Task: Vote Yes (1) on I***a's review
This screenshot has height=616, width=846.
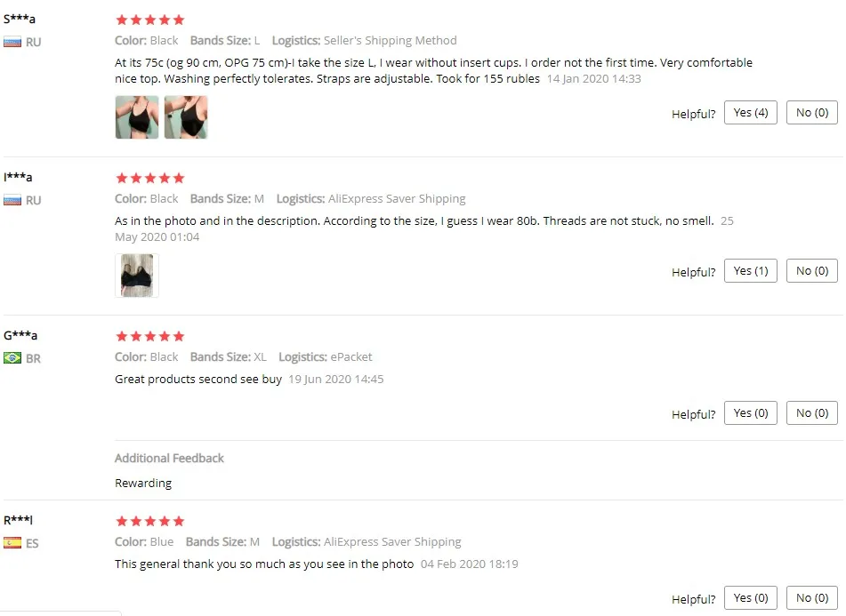Action: [751, 270]
